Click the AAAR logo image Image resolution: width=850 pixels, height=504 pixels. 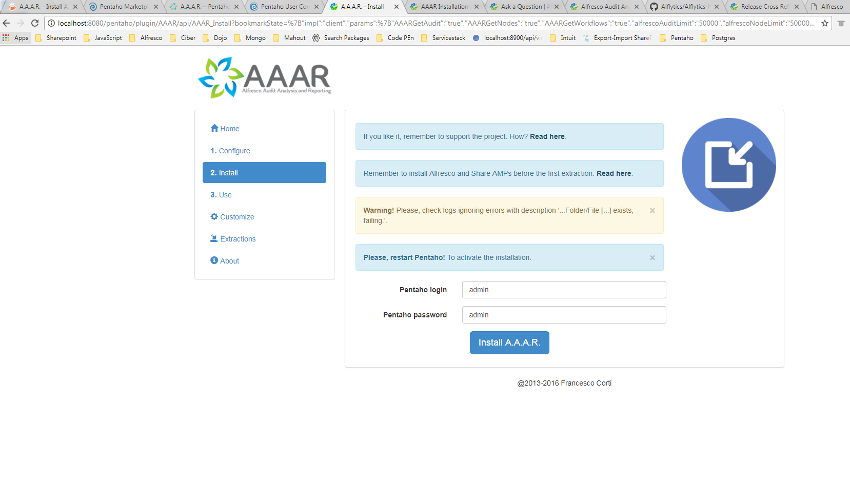tap(265, 77)
